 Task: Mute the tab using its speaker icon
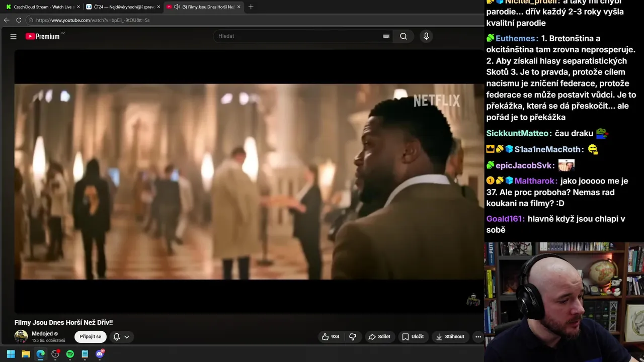tap(177, 7)
